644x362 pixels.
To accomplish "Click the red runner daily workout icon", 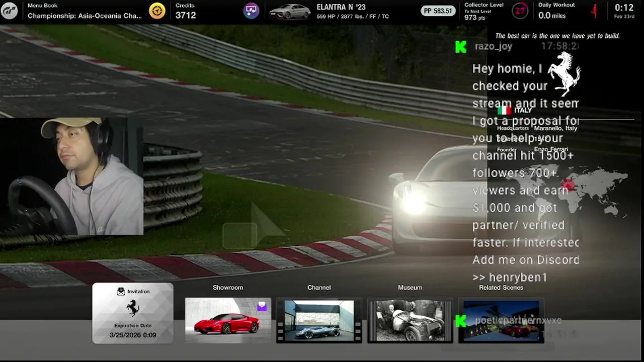I will pyautogui.click(x=595, y=11).
